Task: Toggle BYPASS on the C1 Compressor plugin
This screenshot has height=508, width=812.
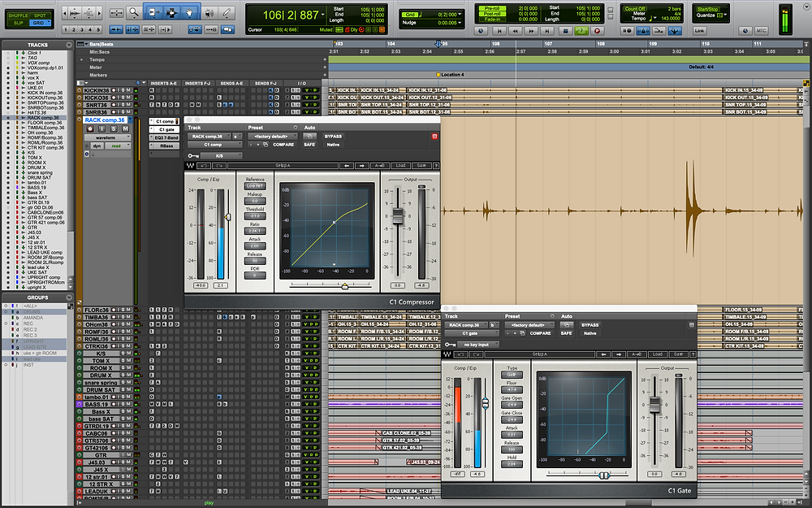Action: 334,137
